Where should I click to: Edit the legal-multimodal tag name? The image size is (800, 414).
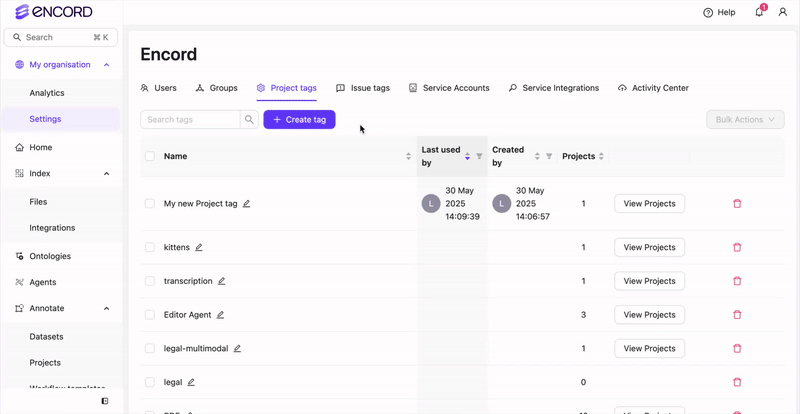[237, 349]
